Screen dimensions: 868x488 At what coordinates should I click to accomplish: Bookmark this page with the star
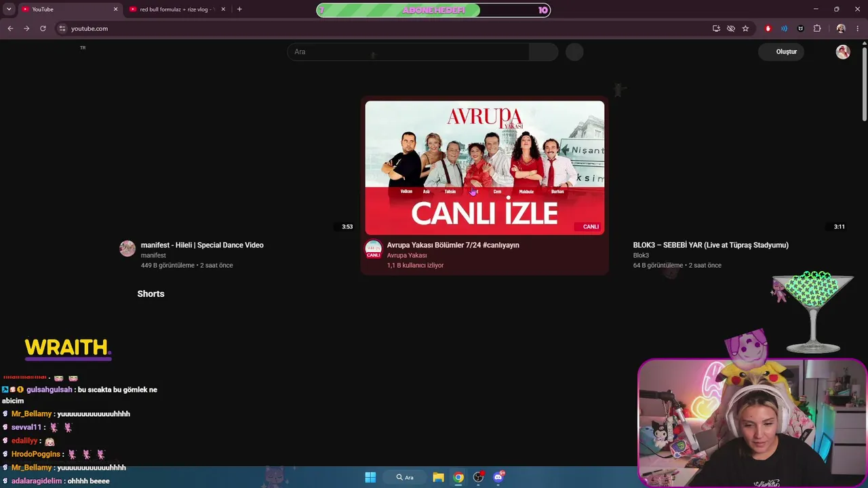click(745, 28)
